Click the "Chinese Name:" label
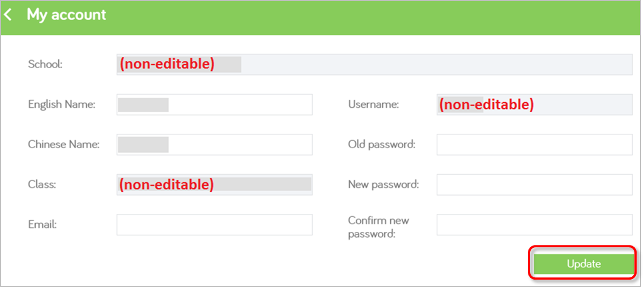644x287 pixels. (63, 144)
